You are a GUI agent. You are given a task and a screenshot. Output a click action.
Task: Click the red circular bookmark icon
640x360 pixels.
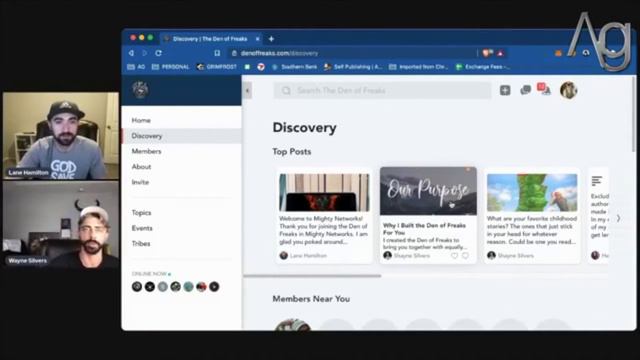click(x=261, y=67)
